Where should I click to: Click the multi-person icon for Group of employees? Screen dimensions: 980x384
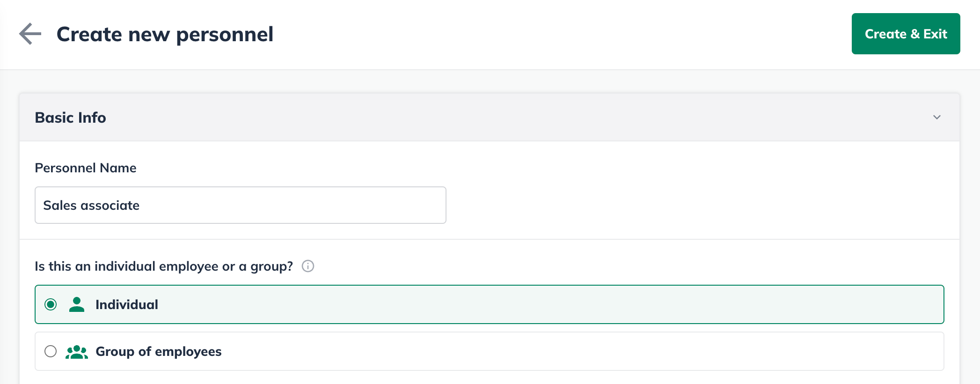point(77,352)
